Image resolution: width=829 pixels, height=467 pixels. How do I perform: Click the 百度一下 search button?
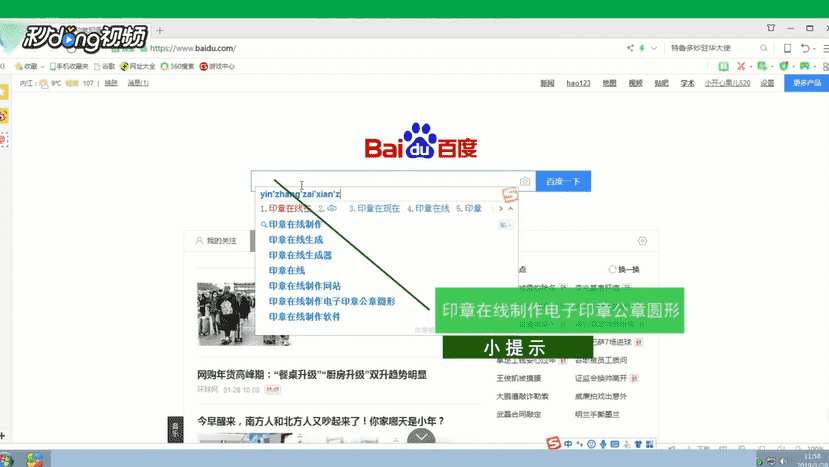point(563,181)
